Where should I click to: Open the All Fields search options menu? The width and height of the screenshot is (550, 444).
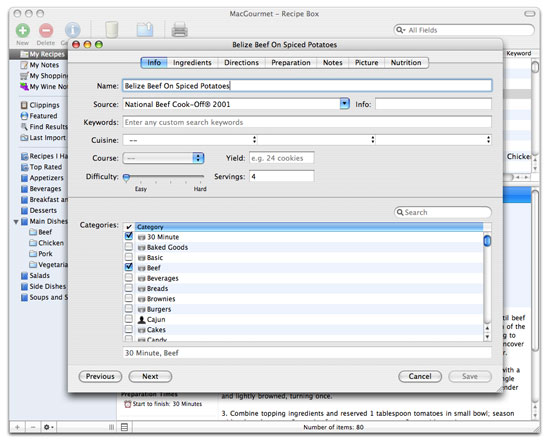400,30
